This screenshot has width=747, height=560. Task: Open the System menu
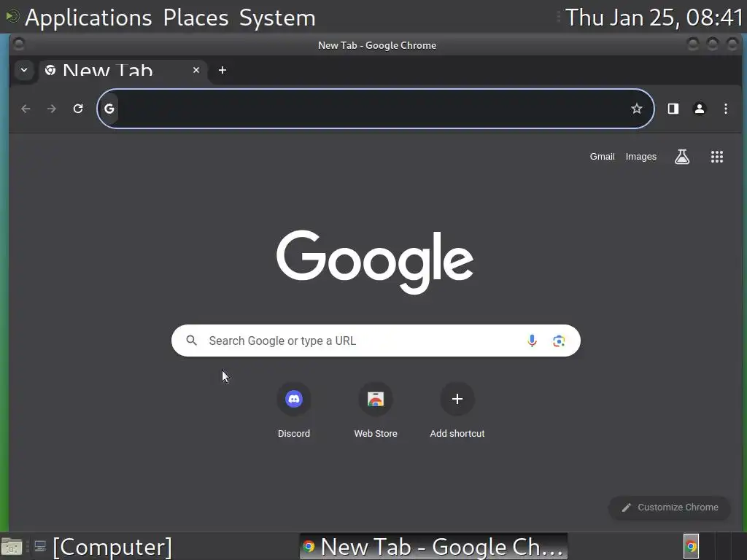(277, 17)
